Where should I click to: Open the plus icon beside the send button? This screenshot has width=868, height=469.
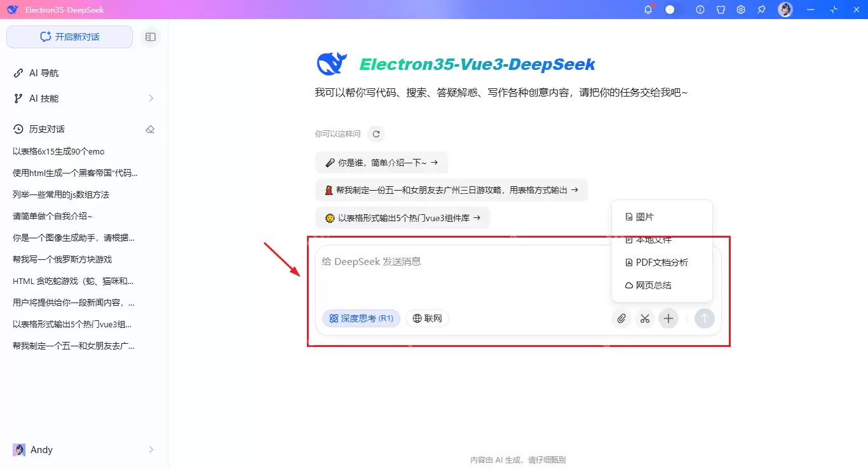coord(668,318)
